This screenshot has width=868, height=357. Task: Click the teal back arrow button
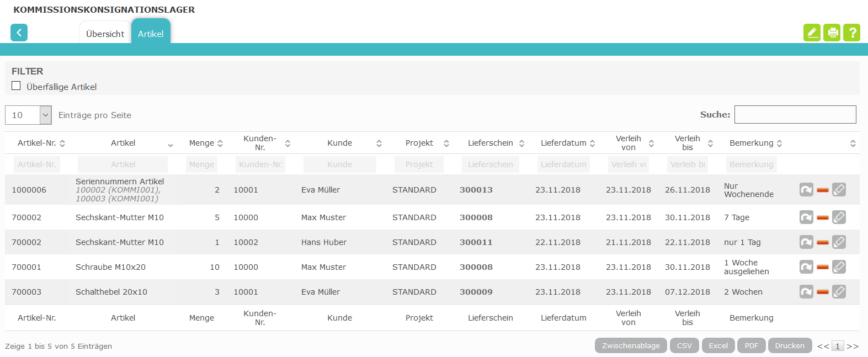click(19, 33)
